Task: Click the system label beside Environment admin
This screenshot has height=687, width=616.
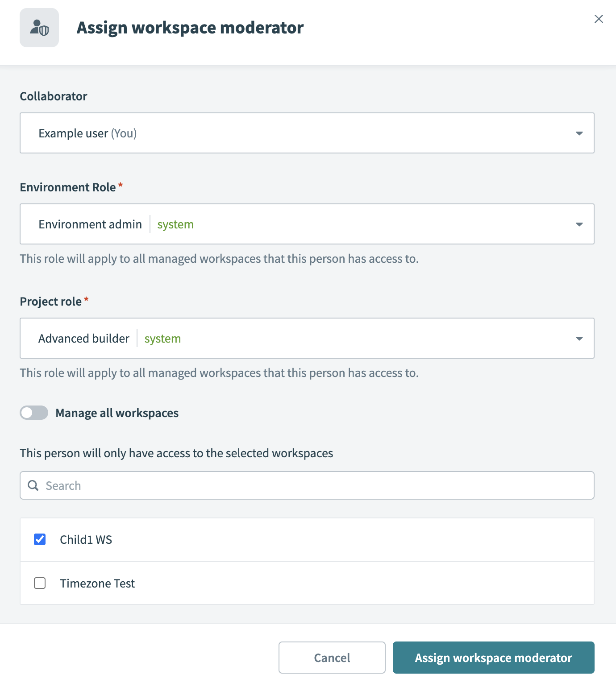Action: pos(175,224)
